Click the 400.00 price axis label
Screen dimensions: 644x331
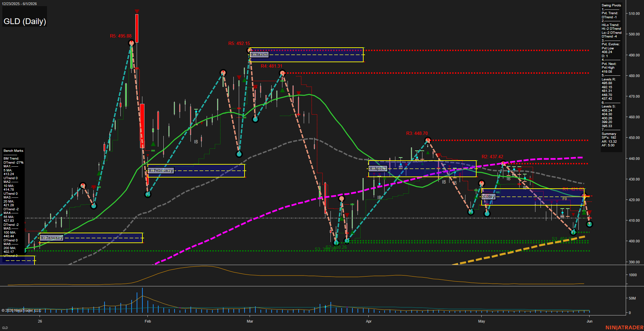click(634, 241)
